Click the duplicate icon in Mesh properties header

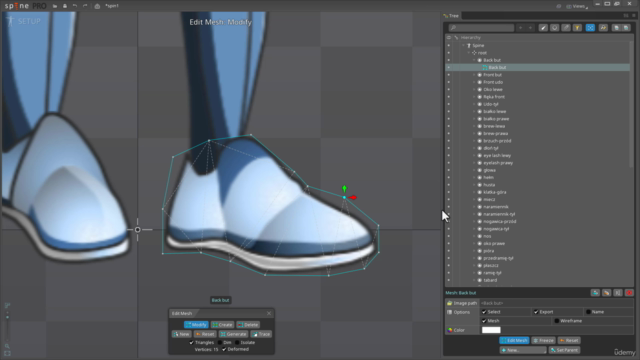tap(595, 293)
